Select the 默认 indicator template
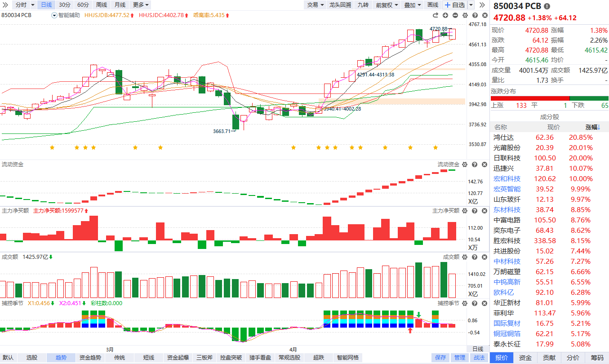Image resolution: width=609 pixels, height=364 pixels. pyautogui.click(x=8, y=358)
